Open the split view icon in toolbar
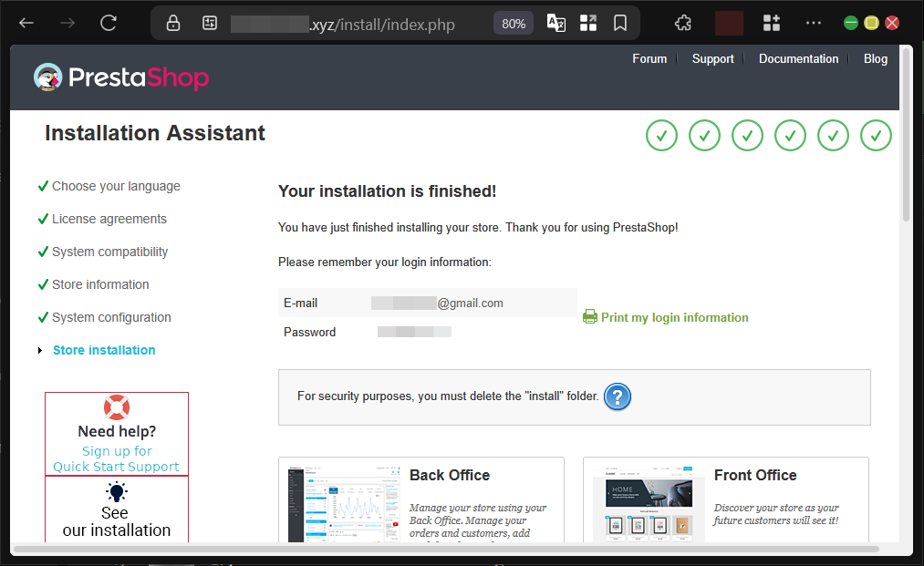The height and width of the screenshot is (566, 924). point(588,22)
